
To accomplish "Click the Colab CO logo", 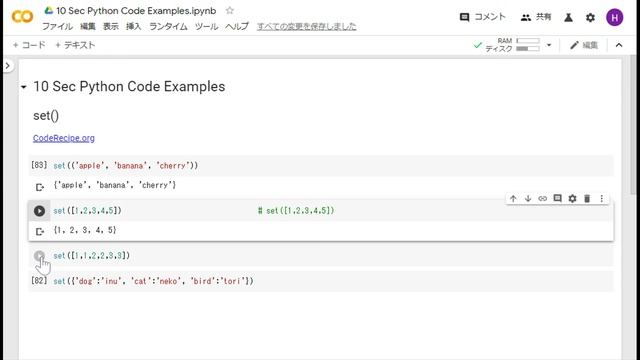I will coord(22,17).
